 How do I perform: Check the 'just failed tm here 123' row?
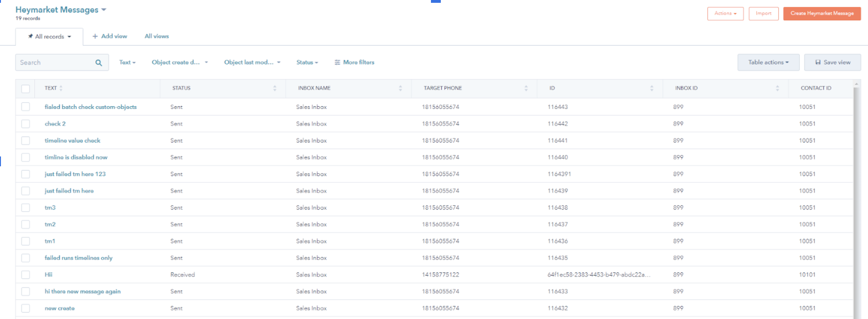pos(26,174)
